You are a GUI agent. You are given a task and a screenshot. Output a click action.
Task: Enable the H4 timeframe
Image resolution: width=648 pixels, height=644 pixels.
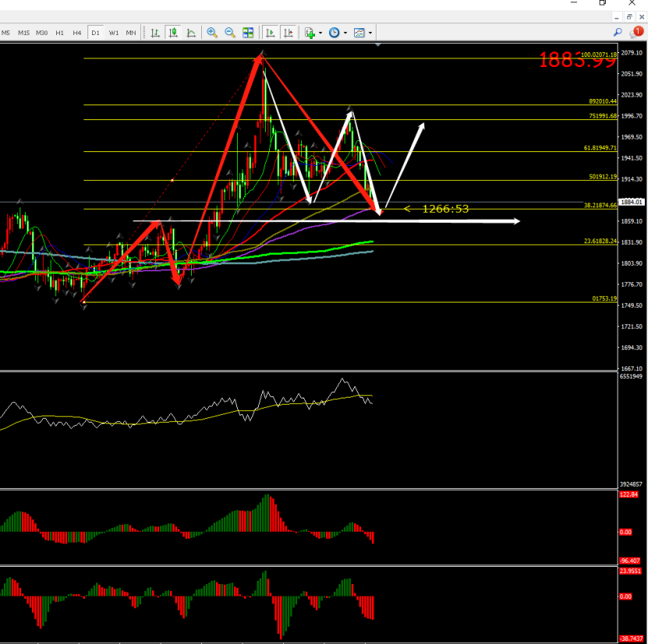pos(77,33)
